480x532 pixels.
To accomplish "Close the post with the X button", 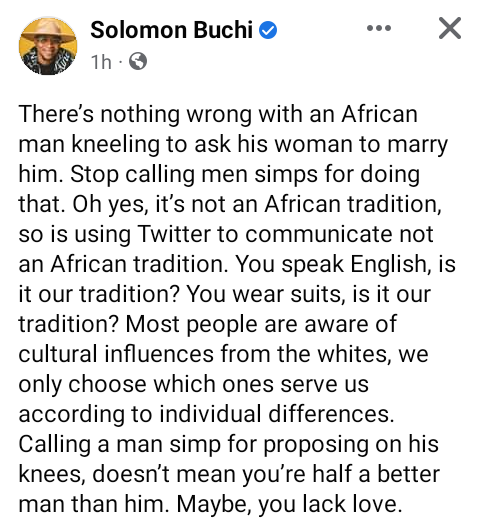I will [450, 28].
